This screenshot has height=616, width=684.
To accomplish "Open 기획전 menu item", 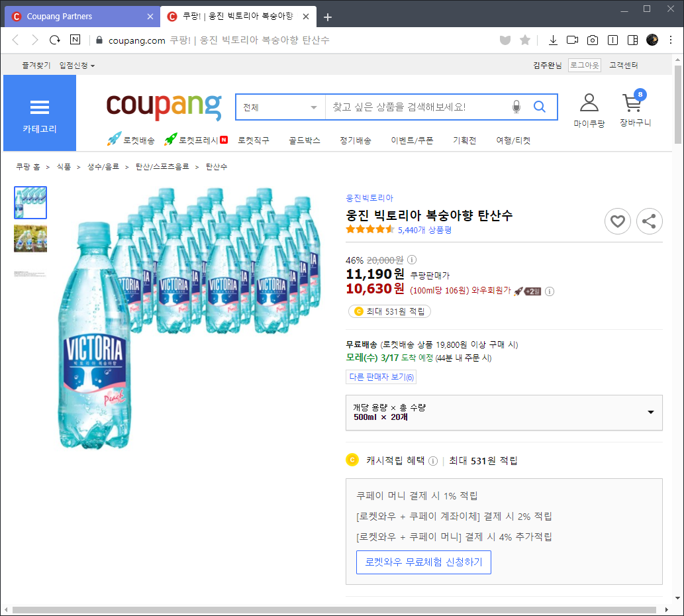I will (x=465, y=140).
